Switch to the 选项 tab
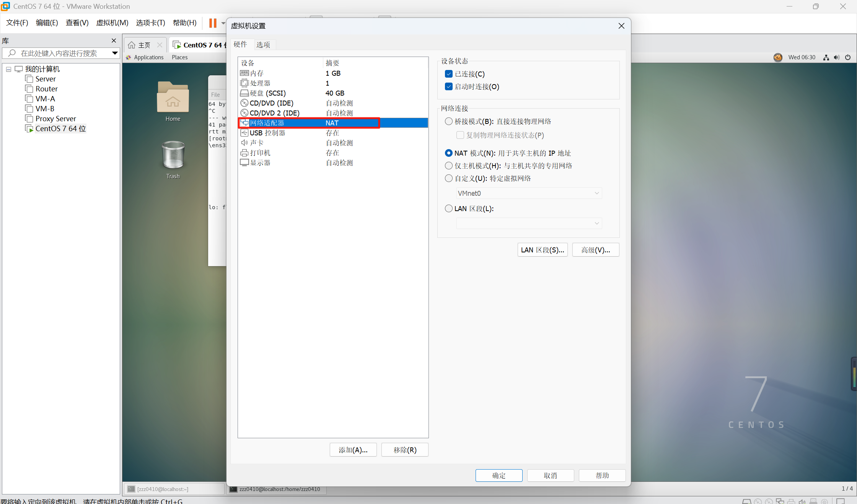 [x=263, y=44]
